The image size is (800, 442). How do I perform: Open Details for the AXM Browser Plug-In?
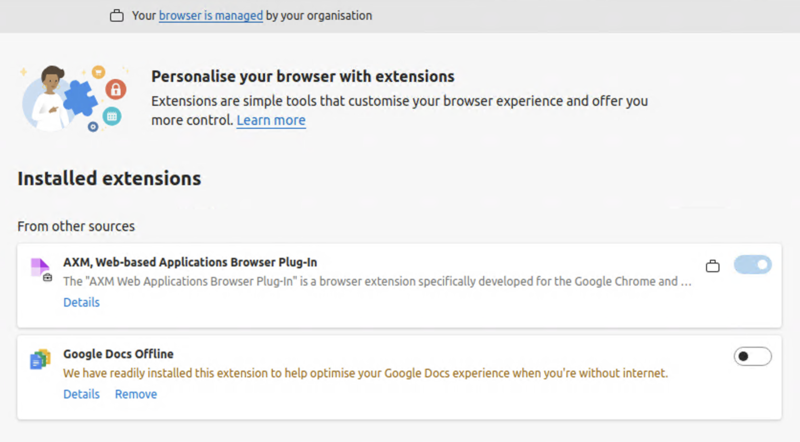coord(81,302)
